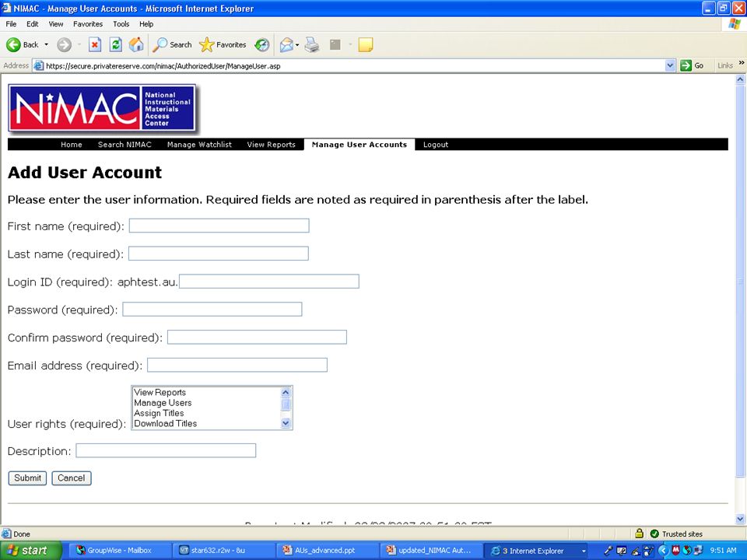Open the Search toolbar button
This screenshot has width=747, height=560.
pos(172,45)
